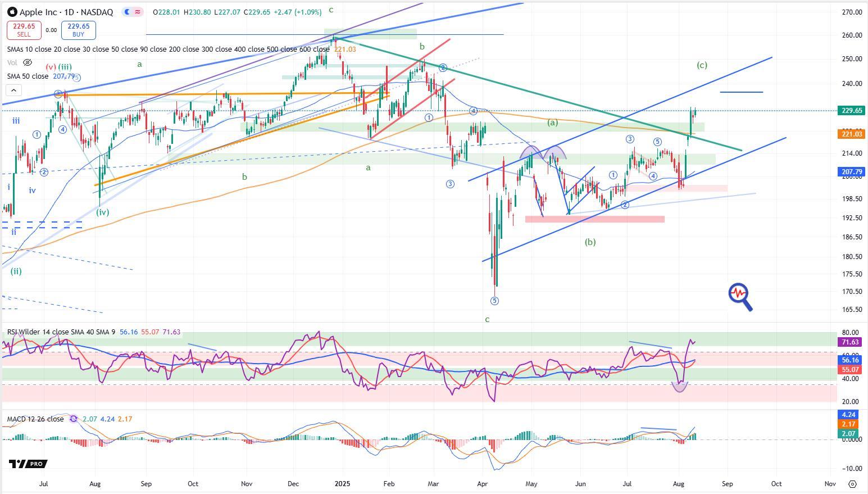This screenshot has height=494, width=868.
Task: Click the orange 221.03 value in SMAs legend
Action: pos(345,49)
